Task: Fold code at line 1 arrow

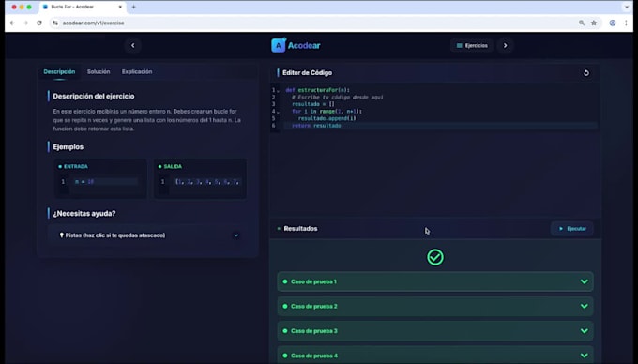Action: (279, 91)
